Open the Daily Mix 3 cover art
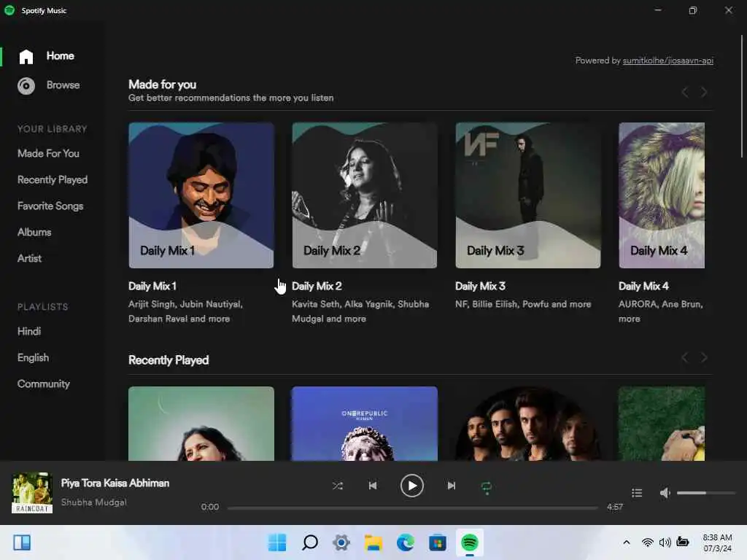The width and height of the screenshot is (747, 560). [x=528, y=195]
